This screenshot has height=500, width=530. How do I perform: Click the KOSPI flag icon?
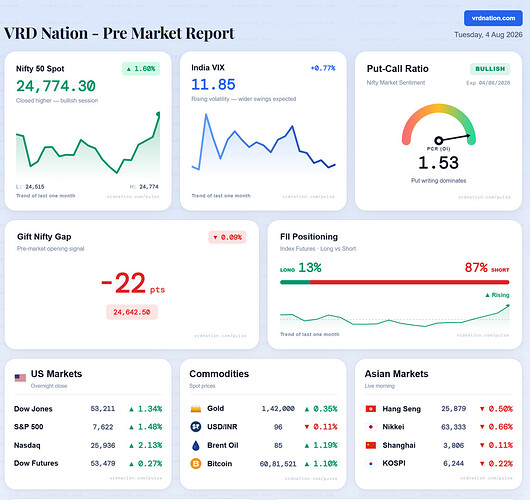click(371, 463)
